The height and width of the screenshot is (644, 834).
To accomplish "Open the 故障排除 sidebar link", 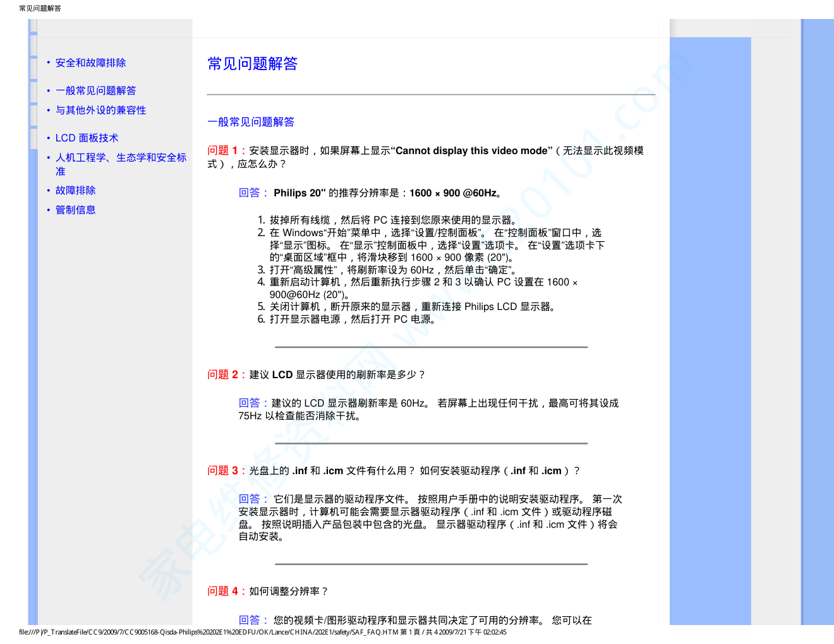I will (75, 191).
